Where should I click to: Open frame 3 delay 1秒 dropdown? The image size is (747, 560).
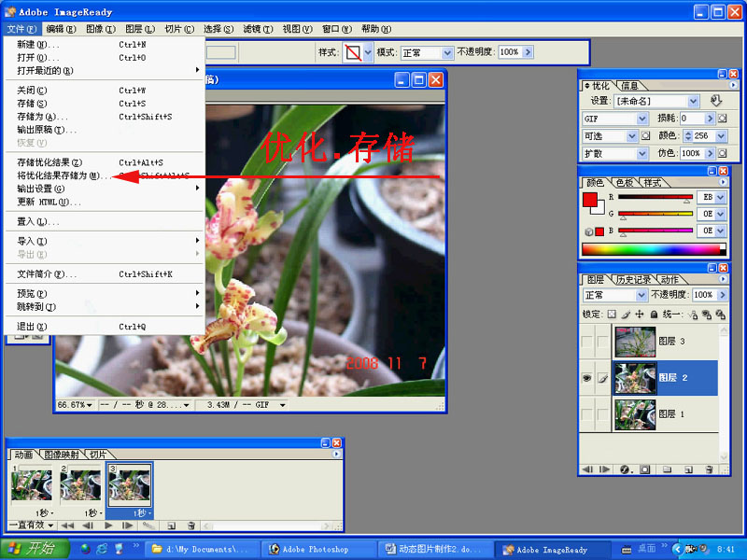click(x=142, y=512)
